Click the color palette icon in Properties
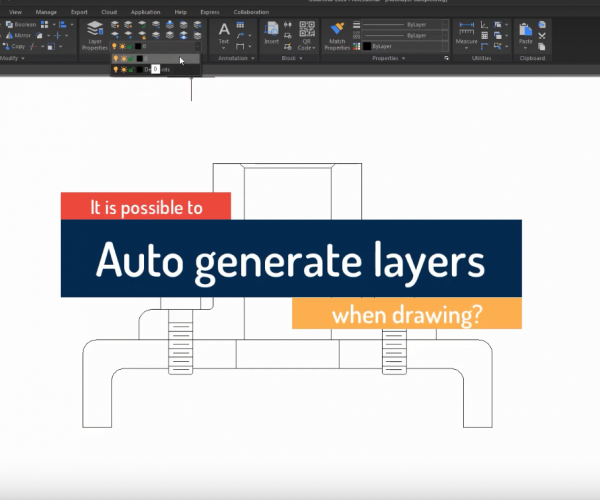The width and height of the screenshot is (600, 500). point(356,46)
